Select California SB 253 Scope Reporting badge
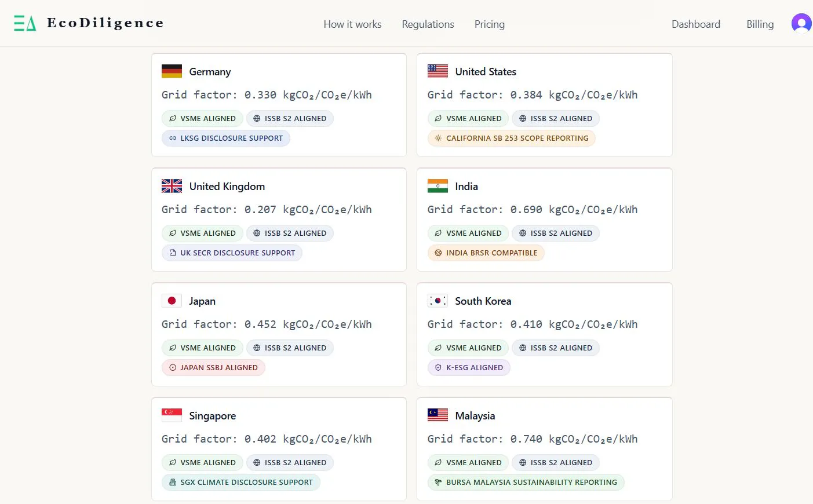The height and width of the screenshot is (504, 813). (x=512, y=138)
